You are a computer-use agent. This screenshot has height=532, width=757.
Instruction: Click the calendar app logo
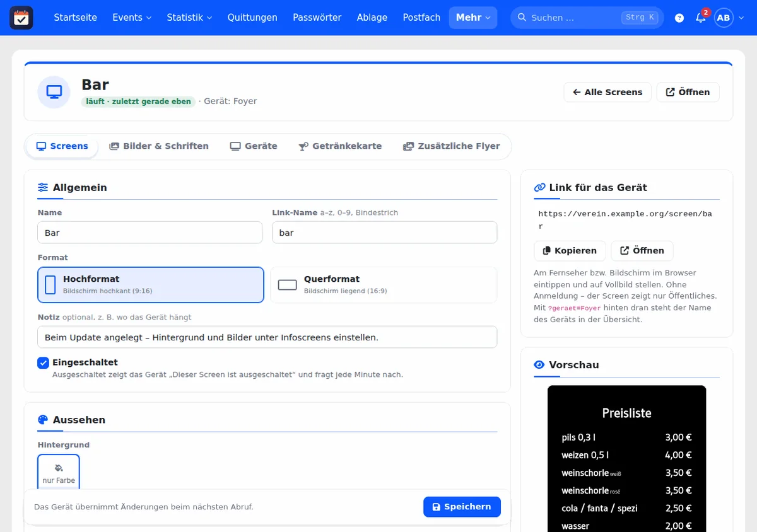click(21, 18)
